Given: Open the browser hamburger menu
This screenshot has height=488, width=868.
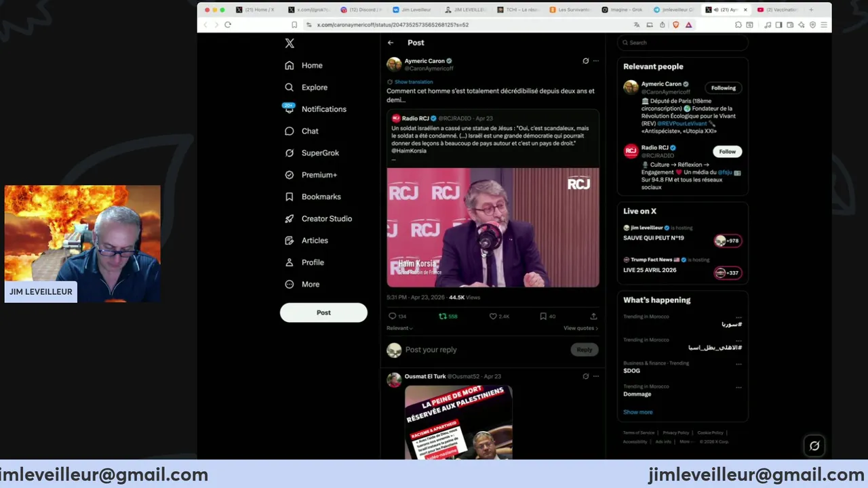Looking at the screenshot, I should click(824, 24).
